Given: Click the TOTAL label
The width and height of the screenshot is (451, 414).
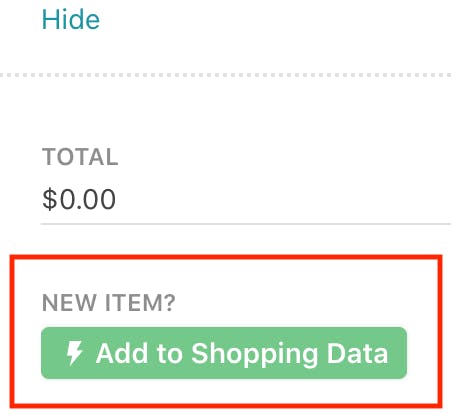Looking at the screenshot, I should click(x=80, y=157).
